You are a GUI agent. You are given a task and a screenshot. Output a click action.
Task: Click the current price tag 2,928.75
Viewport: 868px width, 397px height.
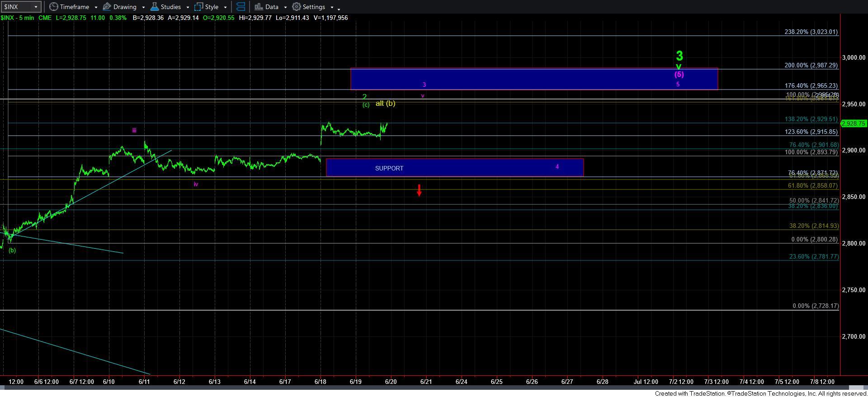coord(854,123)
